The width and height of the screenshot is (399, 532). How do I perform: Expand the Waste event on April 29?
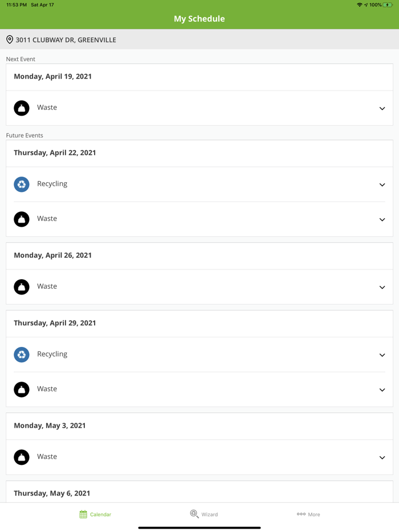tap(382, 390)
